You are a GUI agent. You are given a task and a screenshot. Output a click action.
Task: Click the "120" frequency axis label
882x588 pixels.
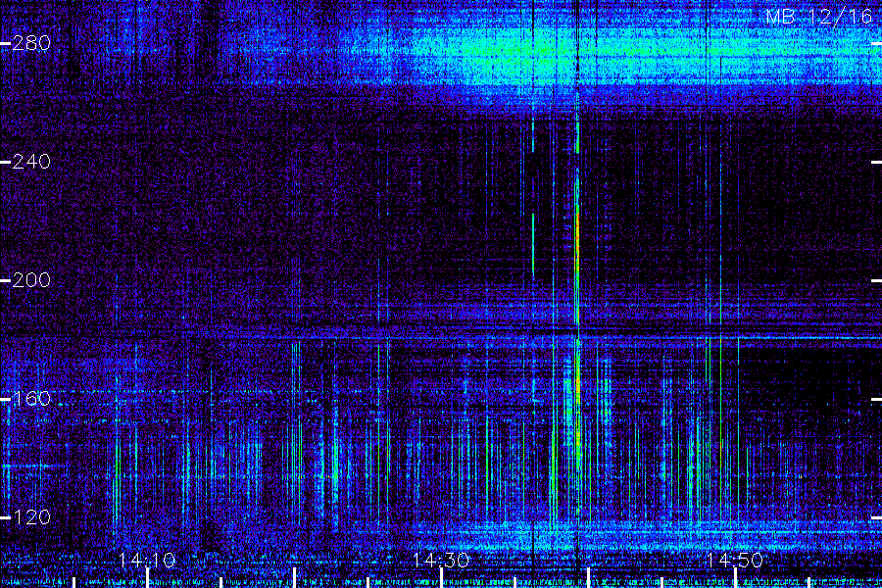point(31,517)
